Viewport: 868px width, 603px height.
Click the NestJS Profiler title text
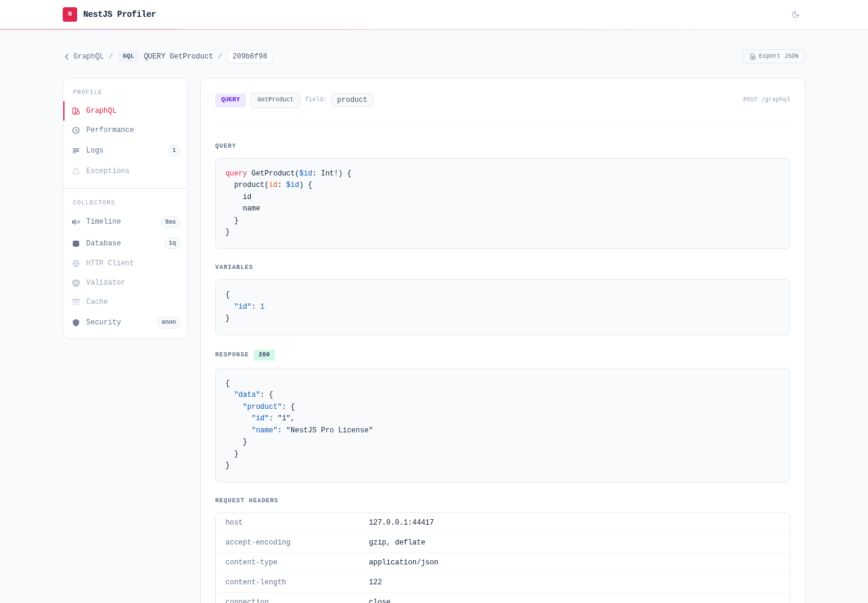point(119,14)
